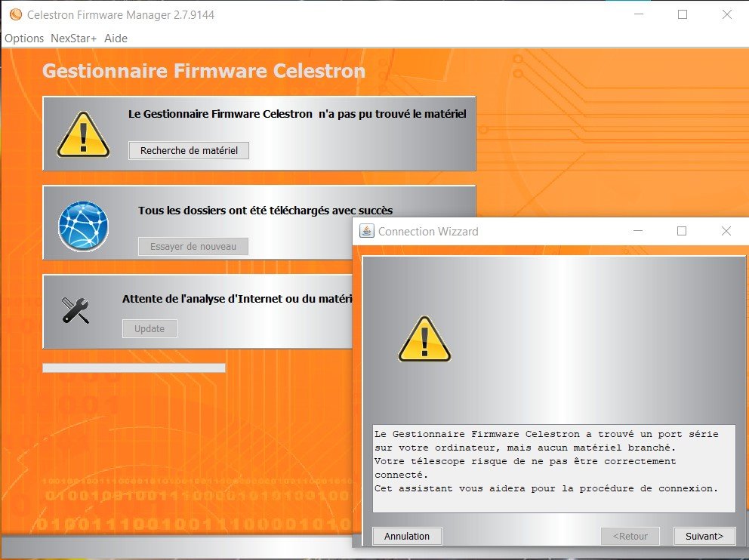Minimize the Celestron Firmware Manager window
Viewport: 749px width, 560px height.
(639, 14)
